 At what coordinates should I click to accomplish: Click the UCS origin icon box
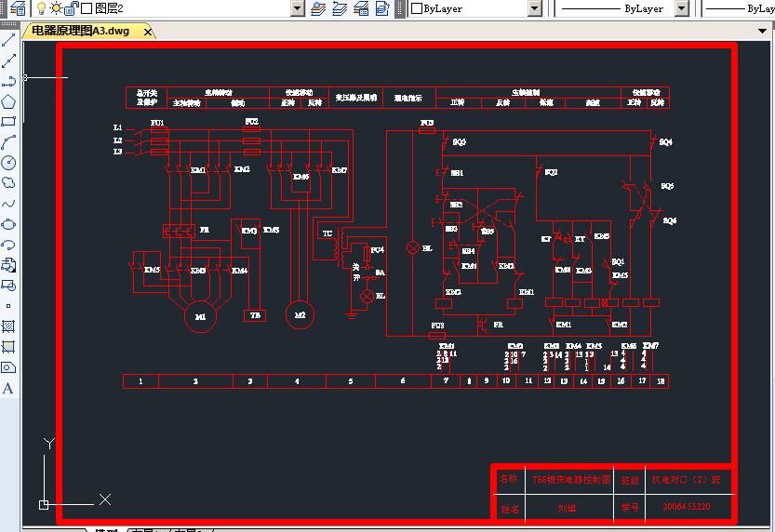[x=44, y=504]
